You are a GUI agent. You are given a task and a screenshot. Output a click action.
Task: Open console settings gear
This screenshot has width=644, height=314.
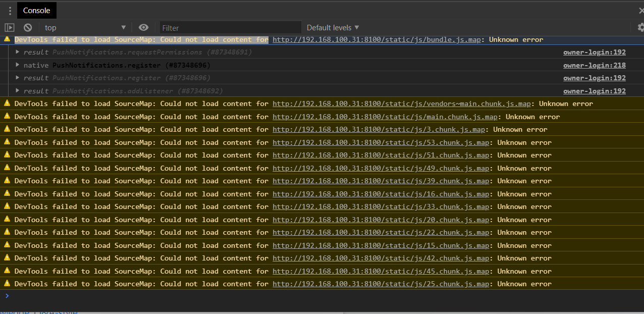pyautogui.click(x=640, y=28)
